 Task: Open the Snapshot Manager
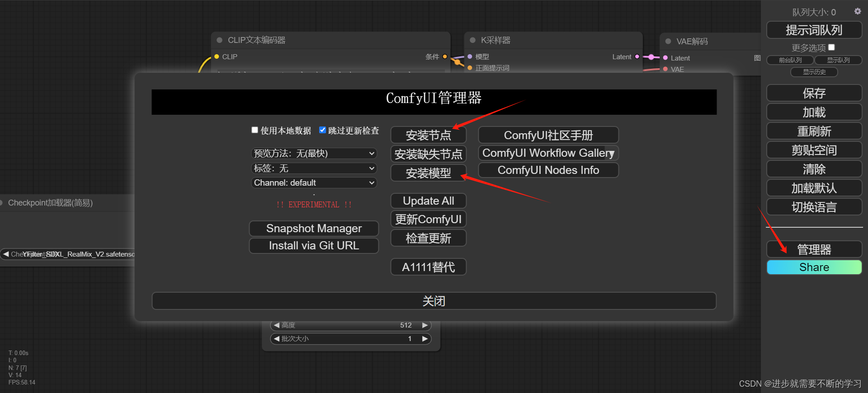coord(314,229)
